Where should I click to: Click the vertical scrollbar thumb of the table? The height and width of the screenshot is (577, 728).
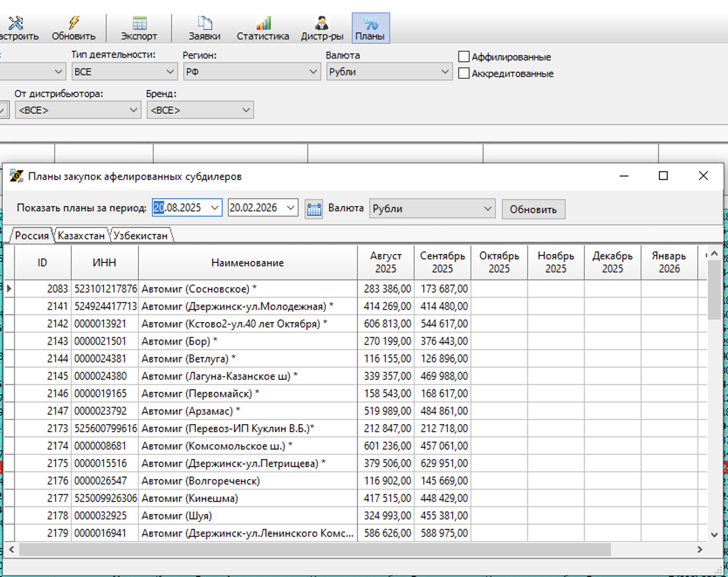click(714, 290)
